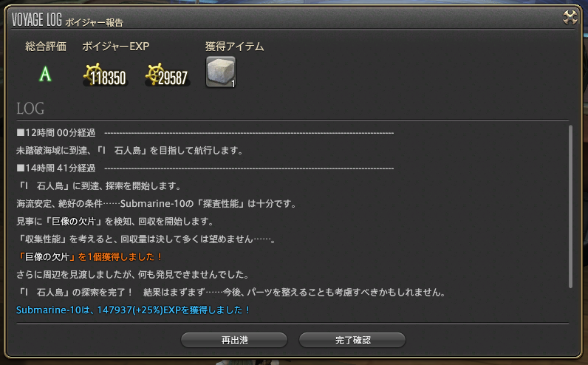Close the Voyage Log window
588x365 pixels.
coord(570,18)
